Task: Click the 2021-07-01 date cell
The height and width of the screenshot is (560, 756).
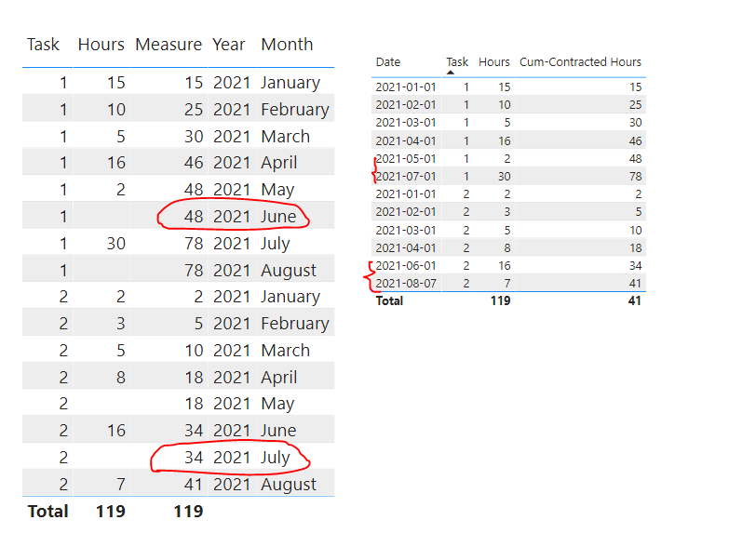Action: pyautogui.click(x=406, y=177)
